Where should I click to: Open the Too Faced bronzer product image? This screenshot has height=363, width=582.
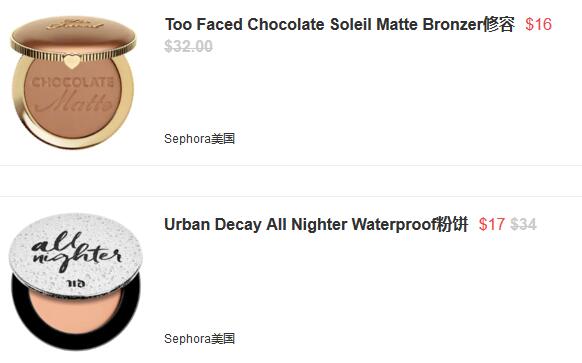click(73, 81)
